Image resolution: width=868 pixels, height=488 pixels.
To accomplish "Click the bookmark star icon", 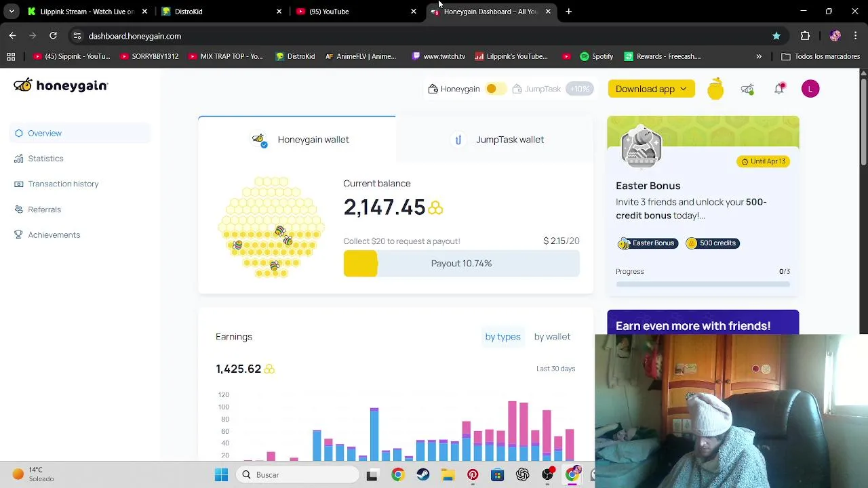I will pos(776,36).
